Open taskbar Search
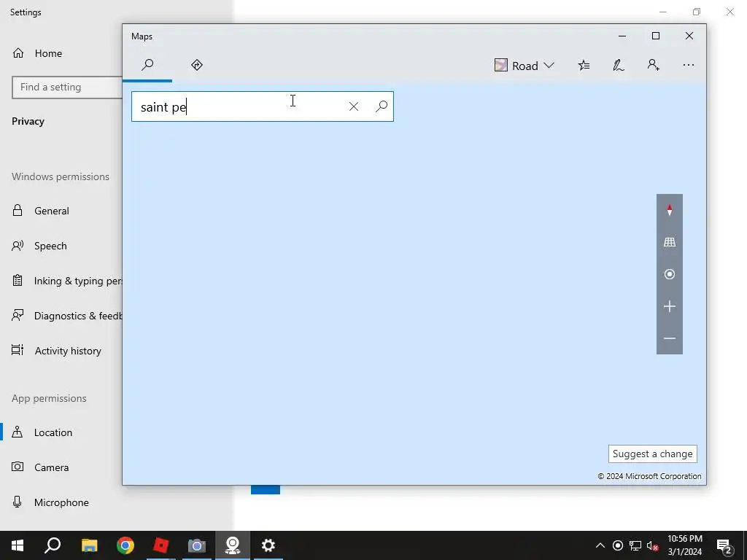This screenshot has height=560, width=747. point(53,545)
